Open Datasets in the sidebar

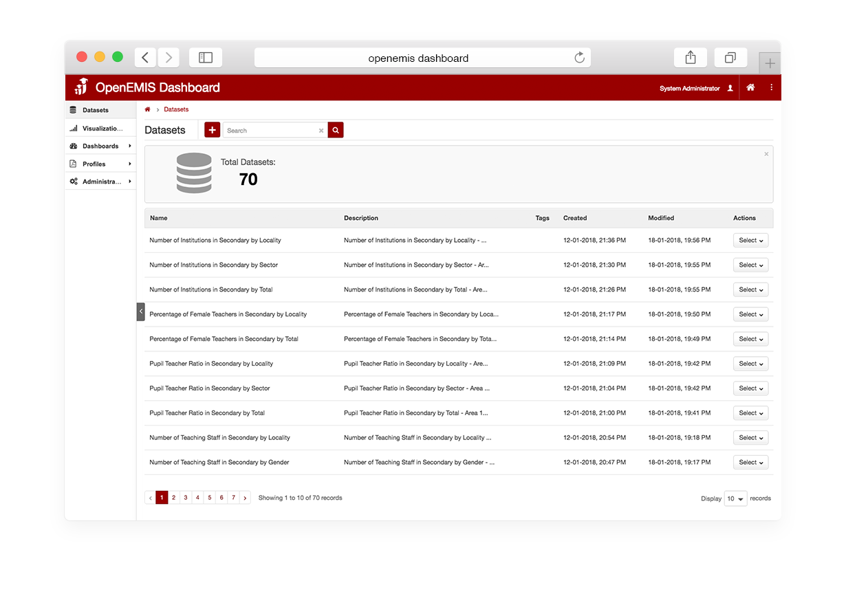pyautogui.click(x=101, y=110)
